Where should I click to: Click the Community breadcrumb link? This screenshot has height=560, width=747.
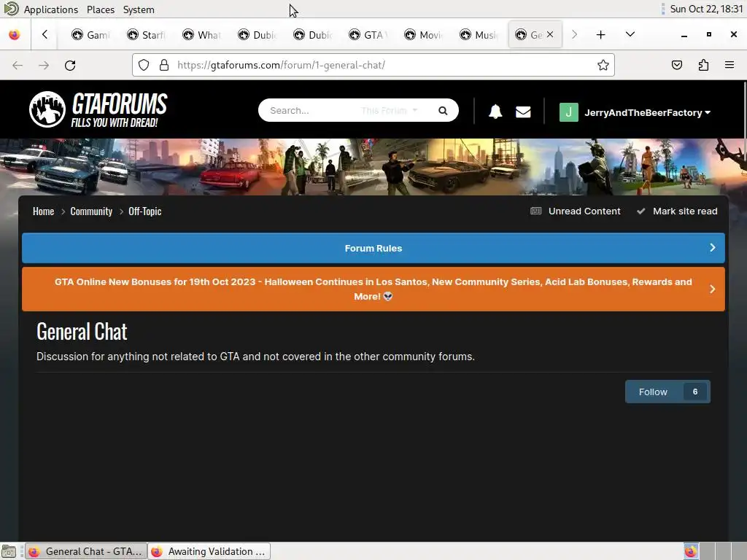pyautogui.click(x=91, y=211)
